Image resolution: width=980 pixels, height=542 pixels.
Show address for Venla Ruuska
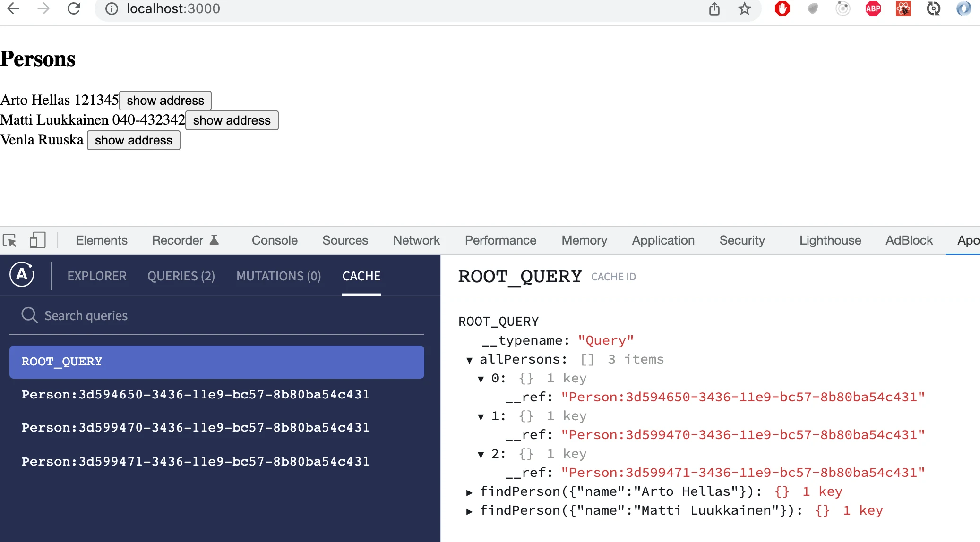coord(134,140)
